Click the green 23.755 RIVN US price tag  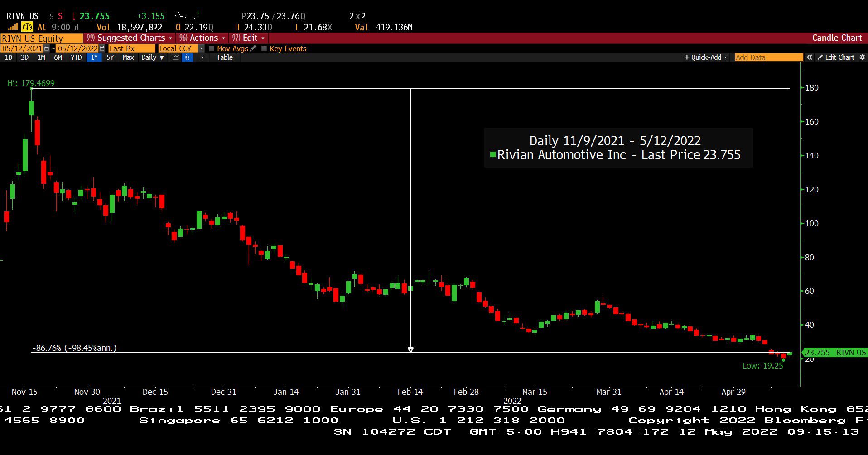point(835,352)
